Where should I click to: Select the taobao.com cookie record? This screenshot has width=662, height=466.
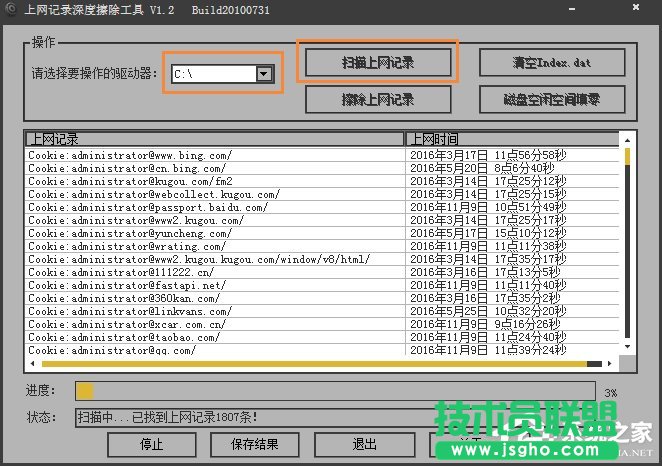click(x=127, y=337)
